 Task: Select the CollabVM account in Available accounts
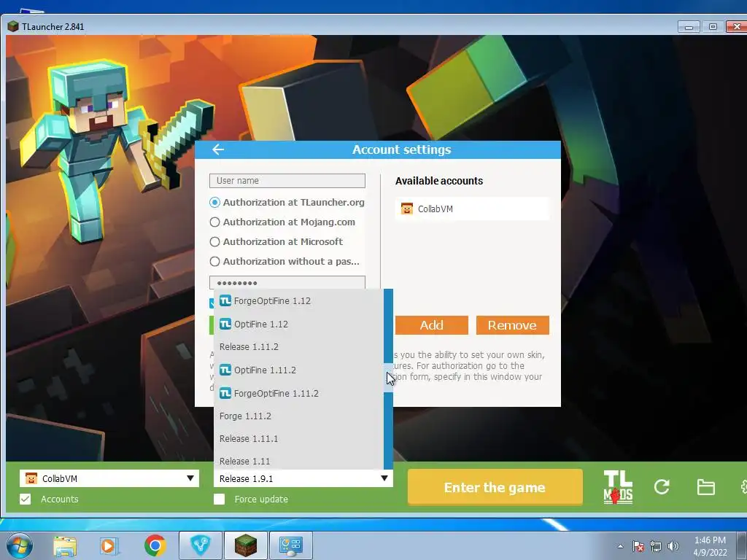point(472,209)
